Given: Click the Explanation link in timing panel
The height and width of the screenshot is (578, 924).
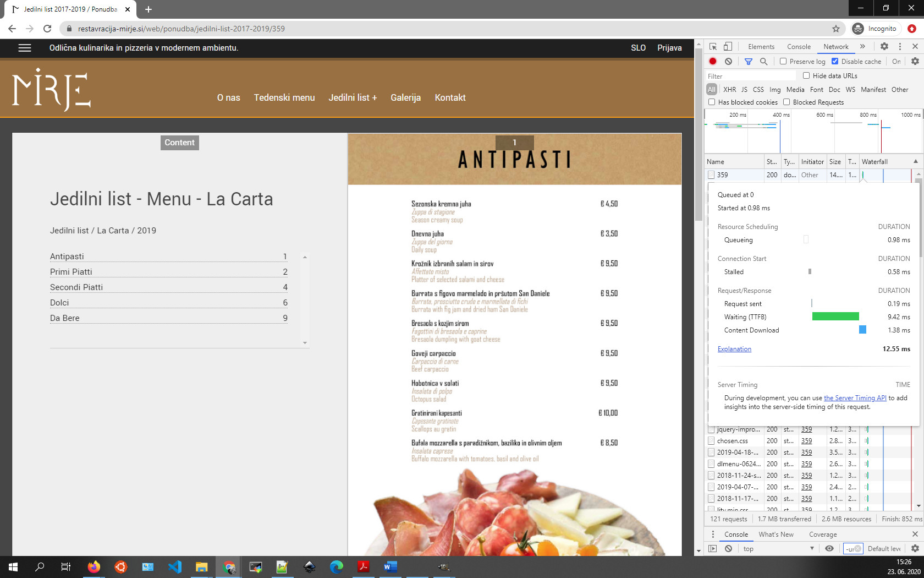Looking at the screenshot, I should [734, 349].
